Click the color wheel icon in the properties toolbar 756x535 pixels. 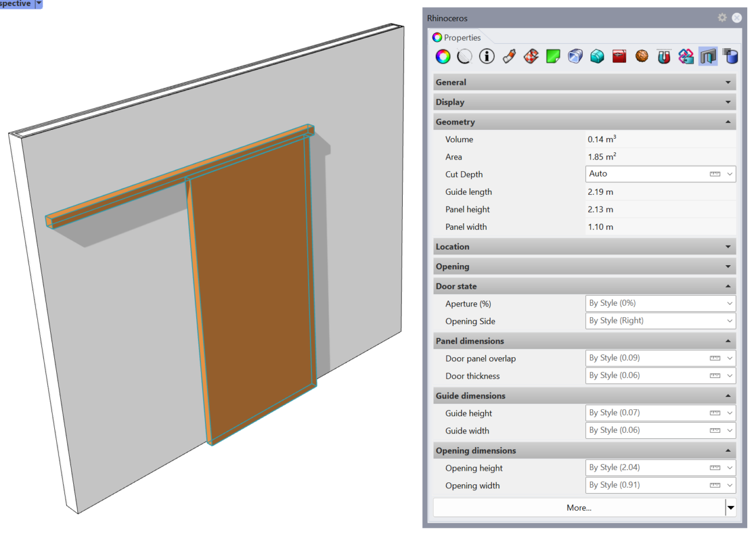click(442, 56)
